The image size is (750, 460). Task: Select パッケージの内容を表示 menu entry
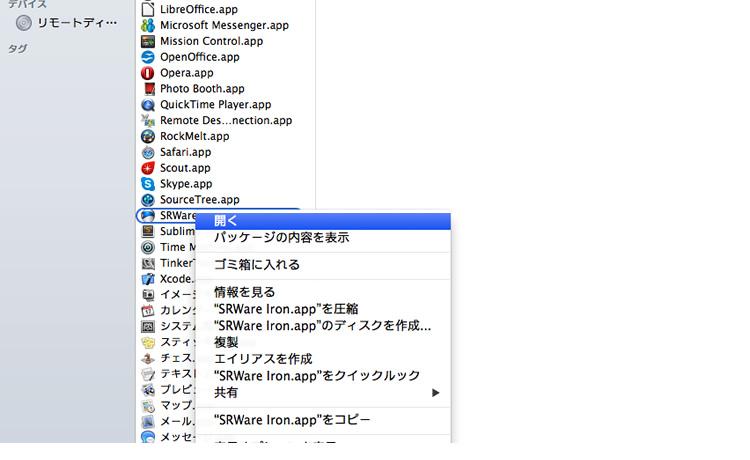[x=323, y=238]
